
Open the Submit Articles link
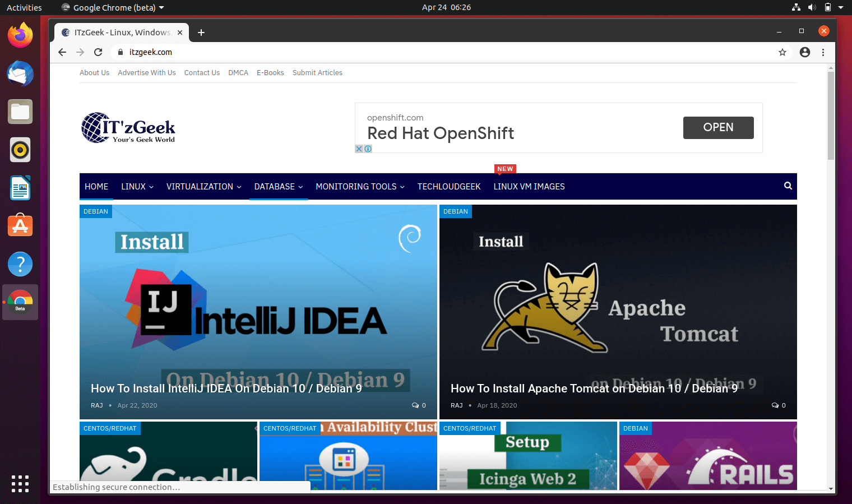(x=317, y=73)
